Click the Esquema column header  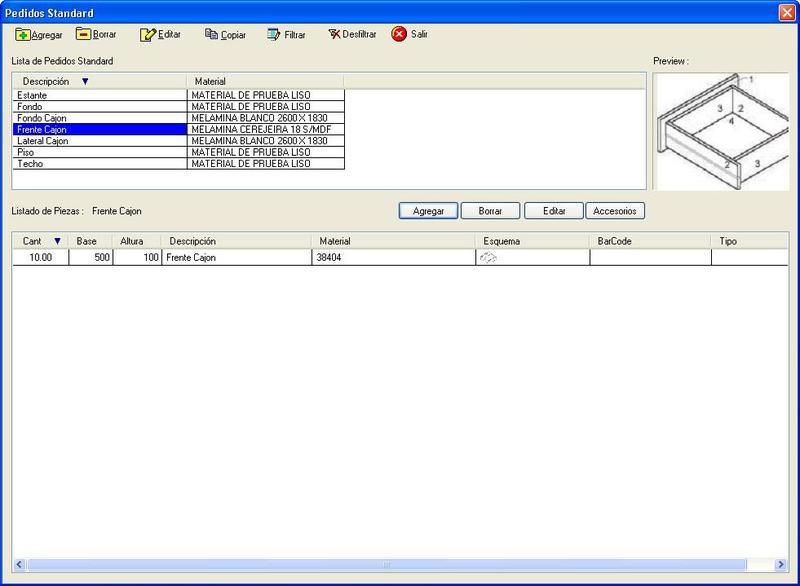pyautogui.click(x=532, y=241)
